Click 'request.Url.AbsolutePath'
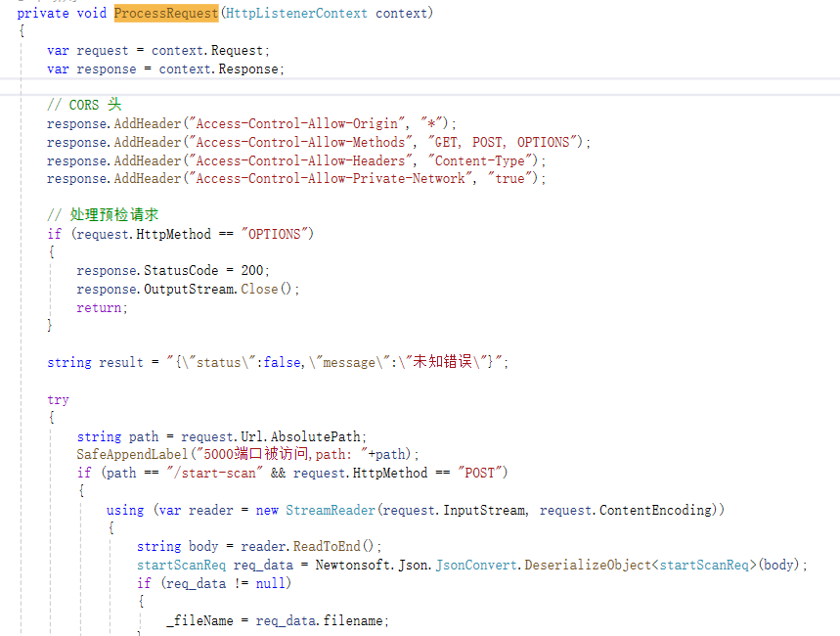The image size is (840, 636). (271, 436)
